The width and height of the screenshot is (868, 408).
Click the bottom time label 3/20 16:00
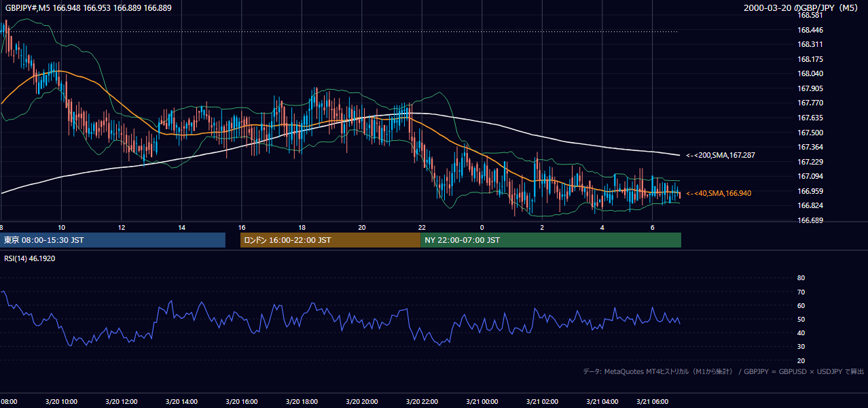[242, 401]
